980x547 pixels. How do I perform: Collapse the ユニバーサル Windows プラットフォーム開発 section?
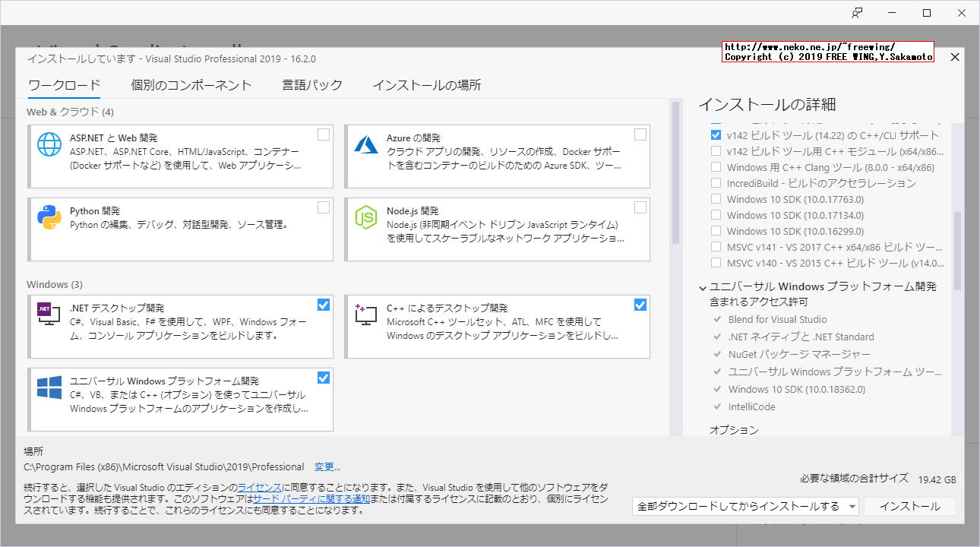click(x=702, y=286)
